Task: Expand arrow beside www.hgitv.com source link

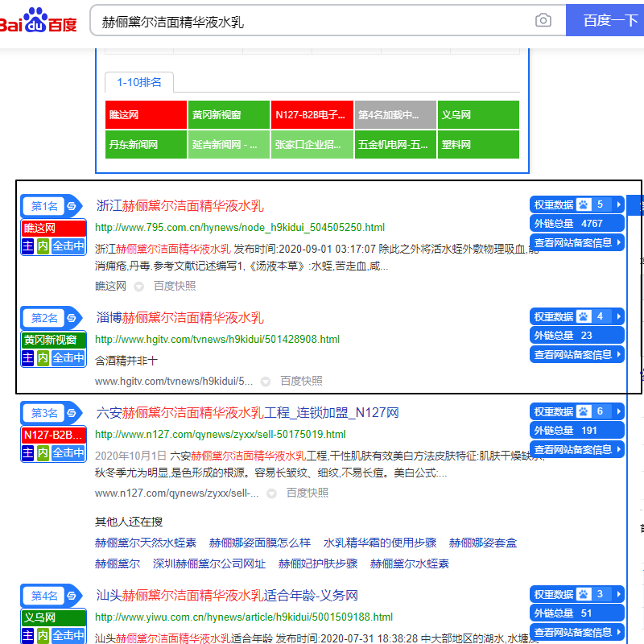Action: (x=266, y=382)
